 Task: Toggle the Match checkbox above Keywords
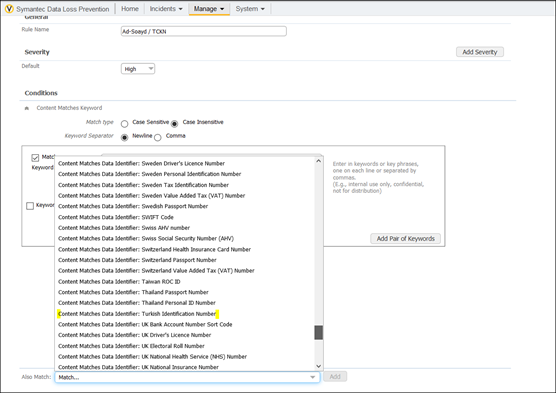coord(35,157)
